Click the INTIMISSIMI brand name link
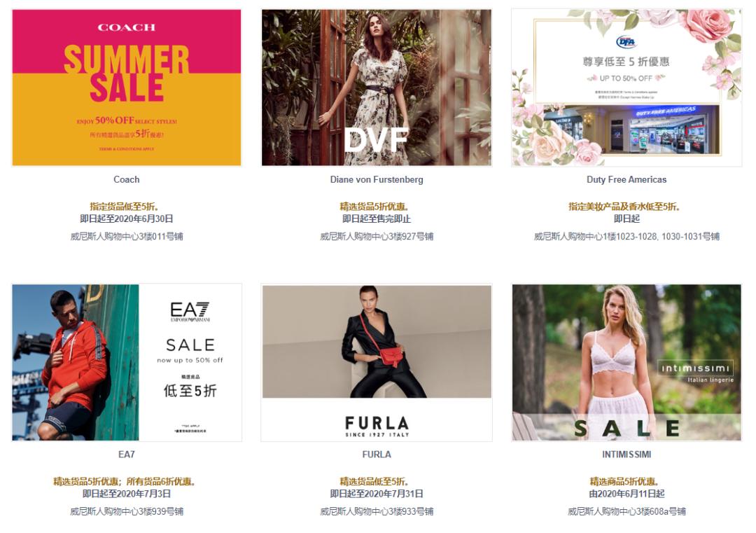756x533 pixels. pos(626,455)
